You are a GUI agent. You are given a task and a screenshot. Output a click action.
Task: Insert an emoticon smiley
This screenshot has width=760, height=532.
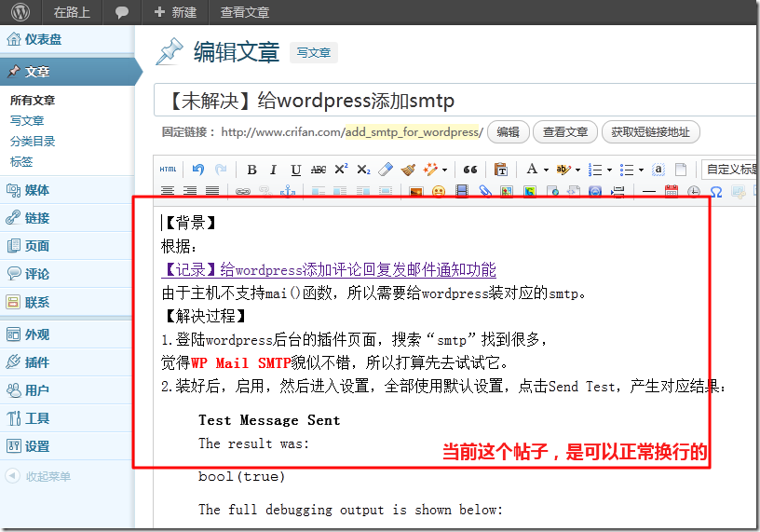click(439, 192)
